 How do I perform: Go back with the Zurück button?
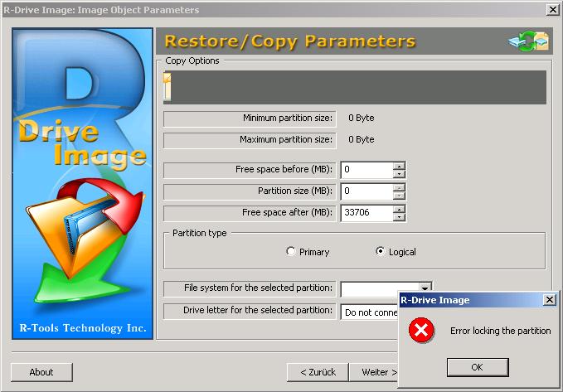point(318,372)
